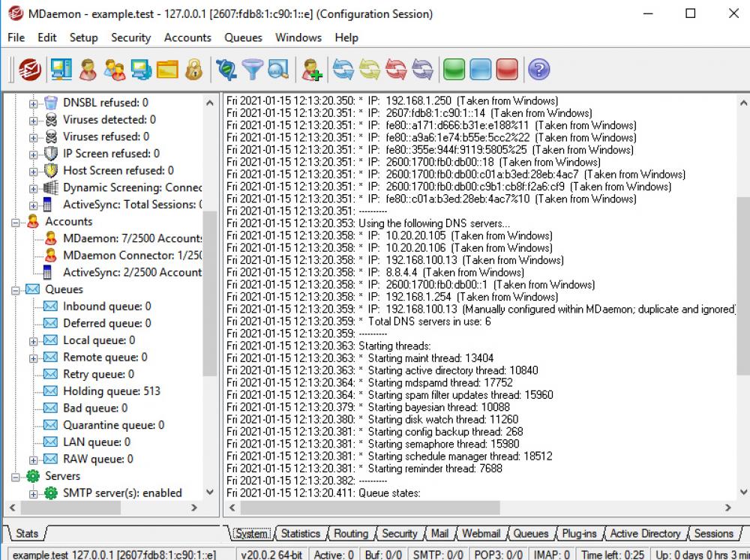Switch to the Stats tab
Screen dimensions: 750x560
[x=25, y=533]
